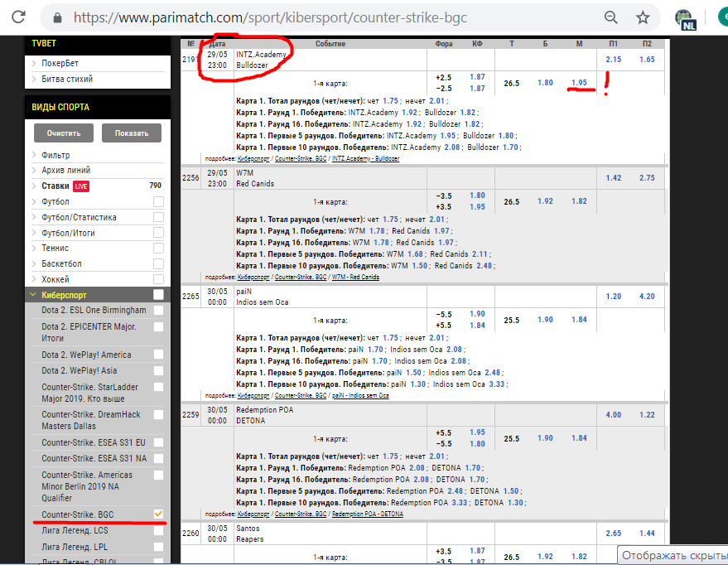
Task: Tick the Киберспорт category checkbox
Action: coord(158,295)
